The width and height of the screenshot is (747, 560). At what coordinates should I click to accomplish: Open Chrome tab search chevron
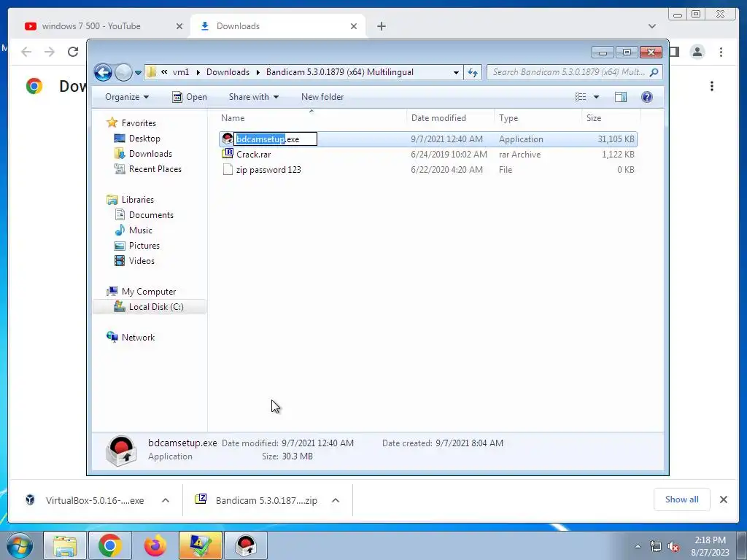pyautogui.click(x=651, y=26)
